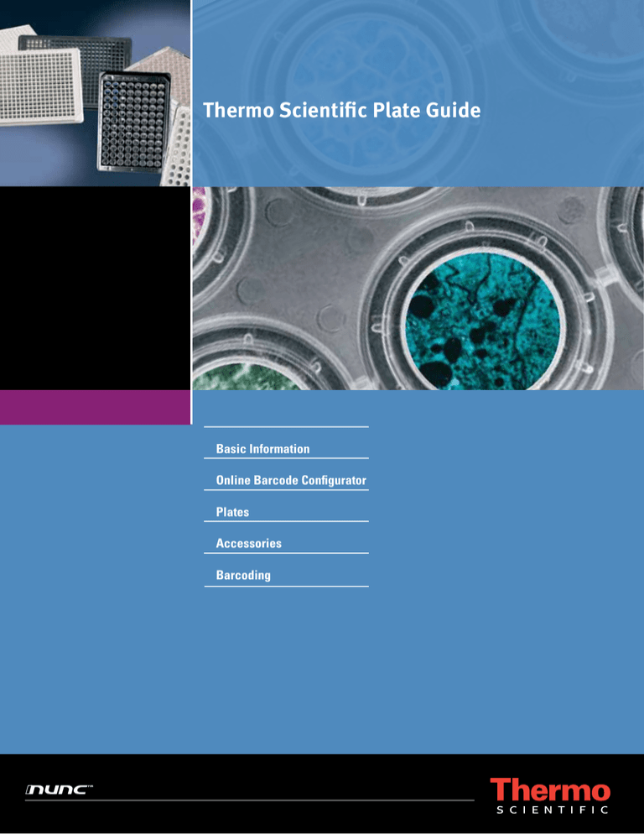Viewport: 644px width, 834px height.
Task: Click the Thermo Scientific logo
Action: click(550, 795)
